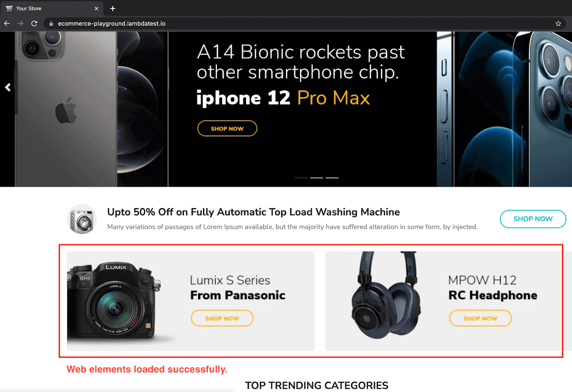572x392 pixels.
Task: Click the browser forward arrow
Action: (20, 24)
